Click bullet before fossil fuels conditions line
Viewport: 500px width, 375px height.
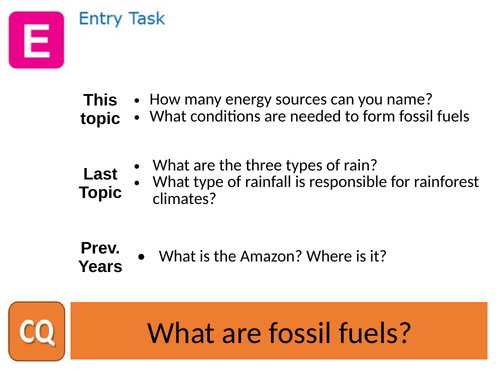[x=136, y=117]
